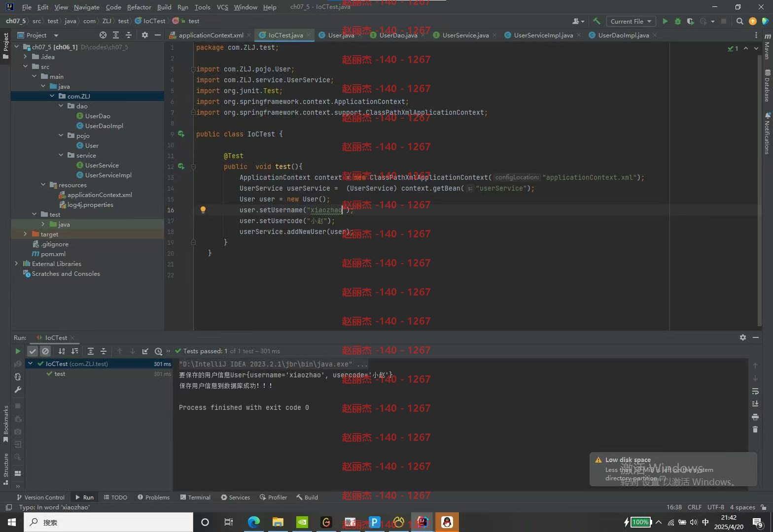Select pom.xml in project tree
Screen dimensions: 773x532
point(53,254)
